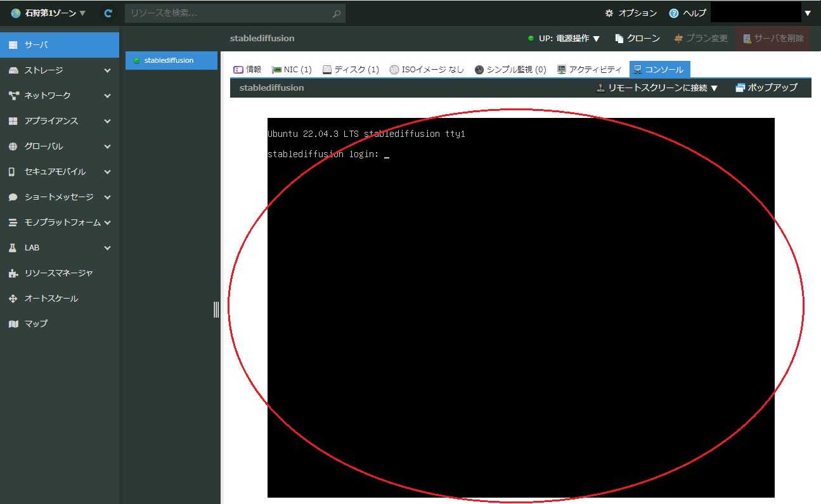Click the search magnifier icon
The width and height of the screenshot is (821, 504).
tap(337, 13)
